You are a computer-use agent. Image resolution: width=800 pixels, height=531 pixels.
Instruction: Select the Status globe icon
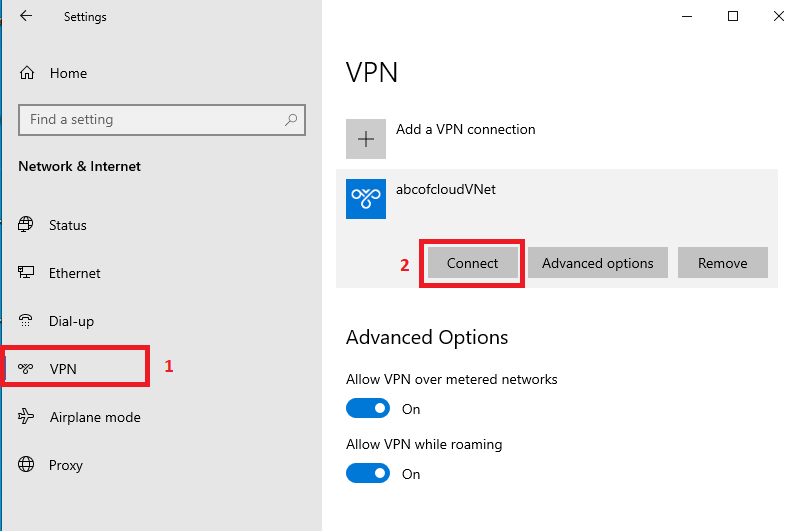coord(26,224)
